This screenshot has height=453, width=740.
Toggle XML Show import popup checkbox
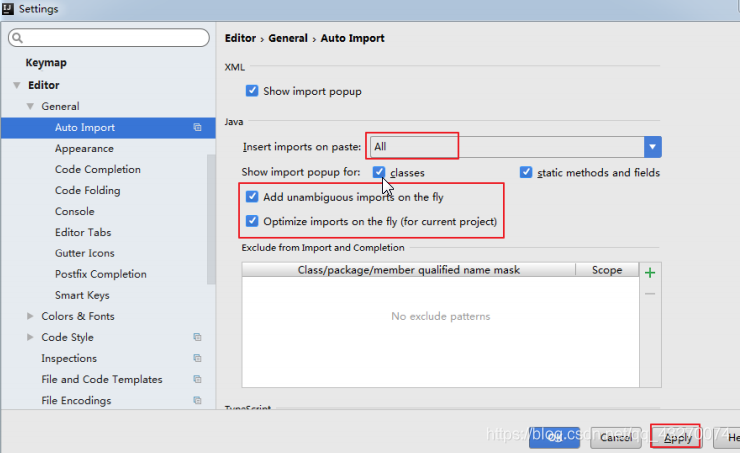252,91
